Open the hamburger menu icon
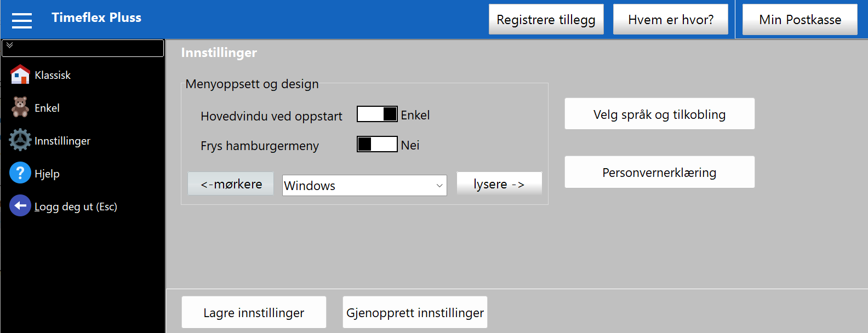Viewport: 868px width, 333px height. click(22, 20)
